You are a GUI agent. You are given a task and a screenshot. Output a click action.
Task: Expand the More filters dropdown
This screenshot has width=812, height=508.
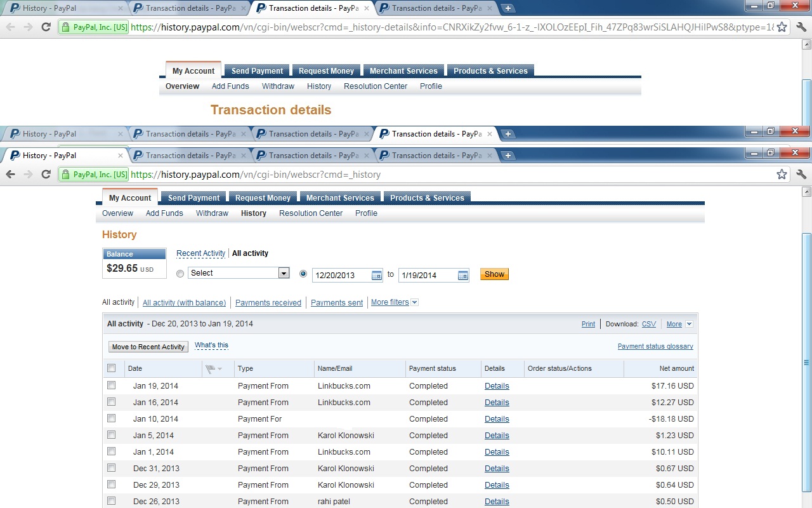point(395,302)
